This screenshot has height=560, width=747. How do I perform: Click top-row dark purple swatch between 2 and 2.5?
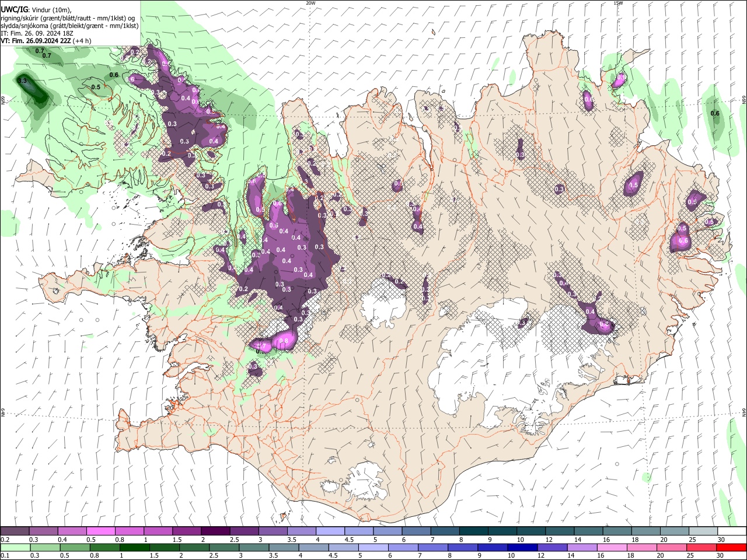click(x=215, y=531)
